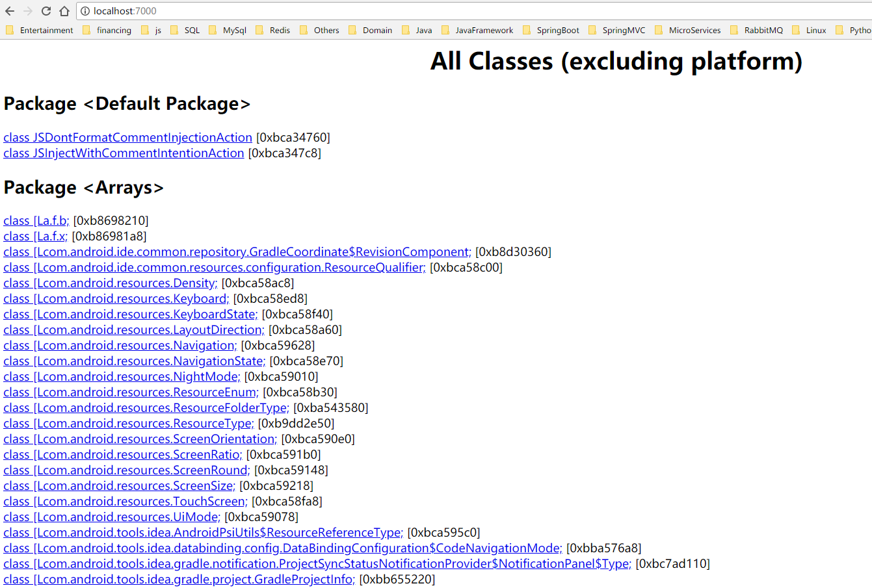The image size is (872, 588).
Task: Open the resources.KeyboardState class link
Action: (x=131, y=314)
